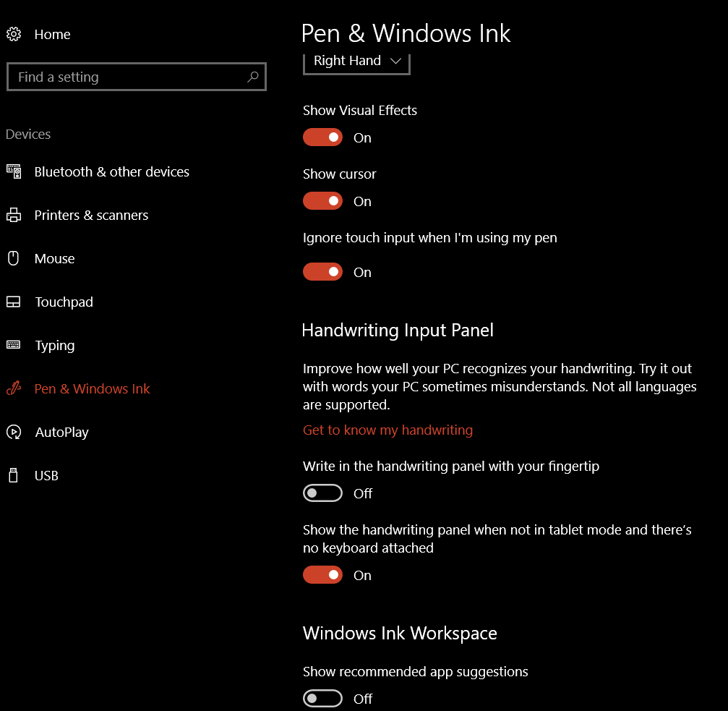Click the Touchpad icon in sidebar
This screenshot has height=711, width=728.
point(14,302)
